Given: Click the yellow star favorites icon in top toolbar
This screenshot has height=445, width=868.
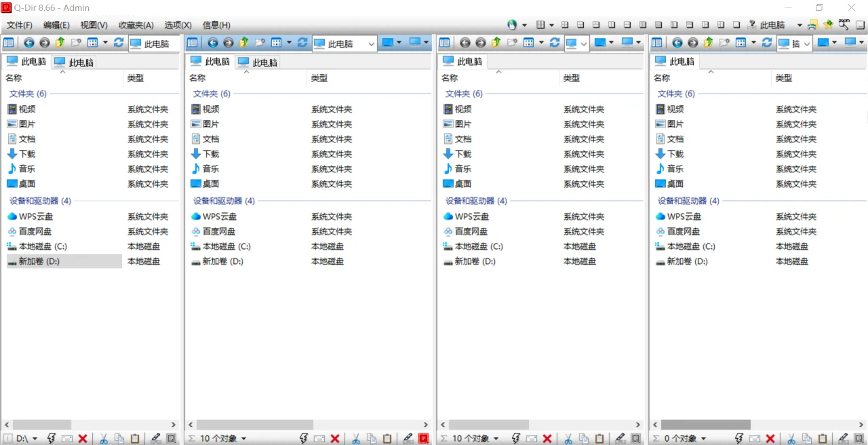Looking at the screenshot, I should (x=828, y=25).
